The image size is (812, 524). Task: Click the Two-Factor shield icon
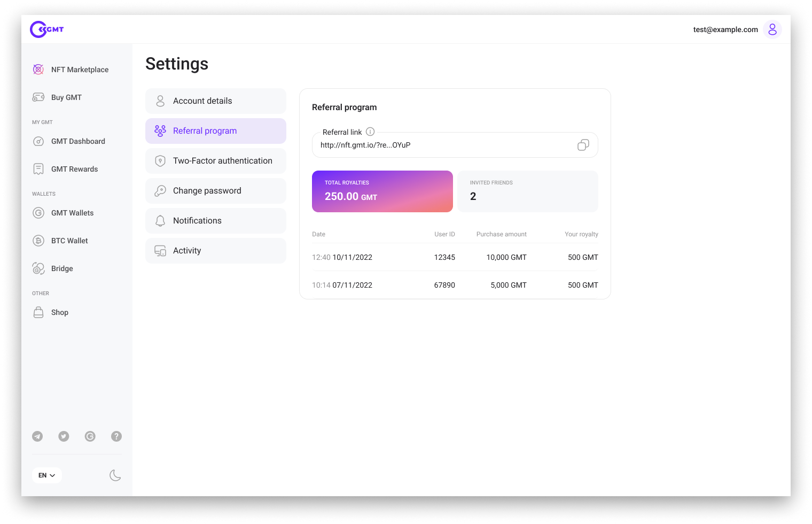point(160,161)
